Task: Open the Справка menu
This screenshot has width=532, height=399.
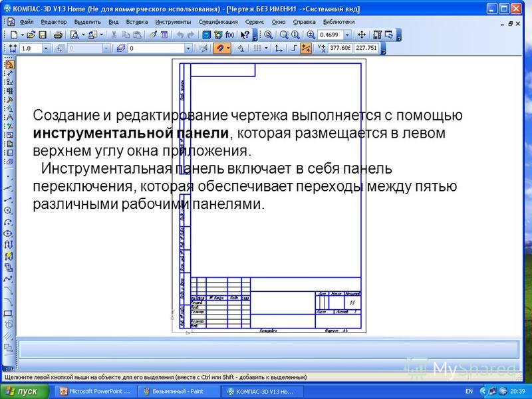Action: 305,22
